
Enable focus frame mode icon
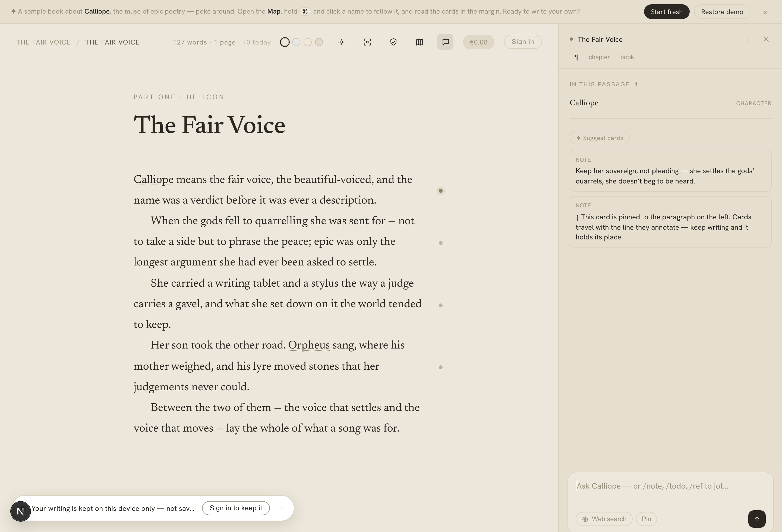click(367, 42)
